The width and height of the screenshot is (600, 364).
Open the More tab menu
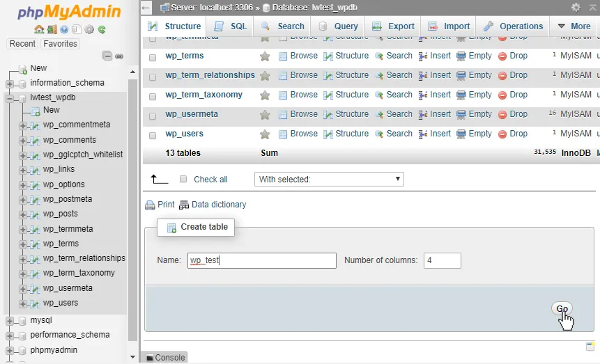[574, 26]
